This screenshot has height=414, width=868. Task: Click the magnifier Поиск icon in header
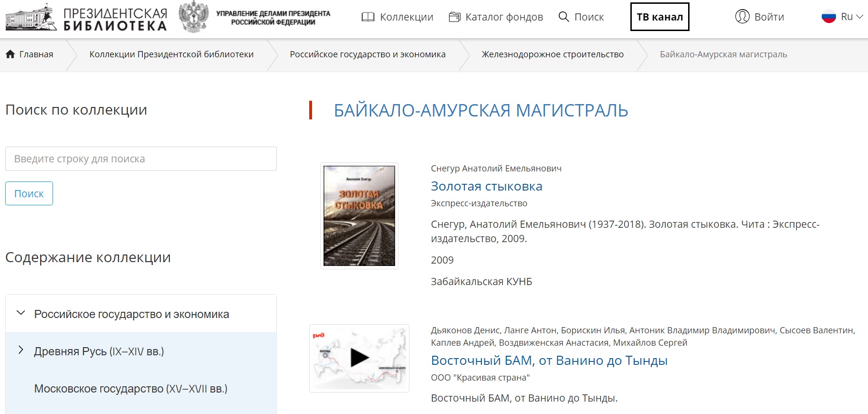pyautogui.click(x=564, y=17)
